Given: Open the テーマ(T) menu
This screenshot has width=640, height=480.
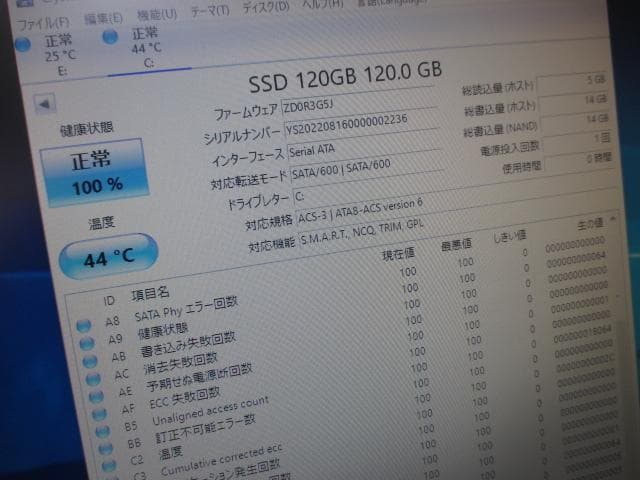Looking at the screenshot, I should click(210, 11).
